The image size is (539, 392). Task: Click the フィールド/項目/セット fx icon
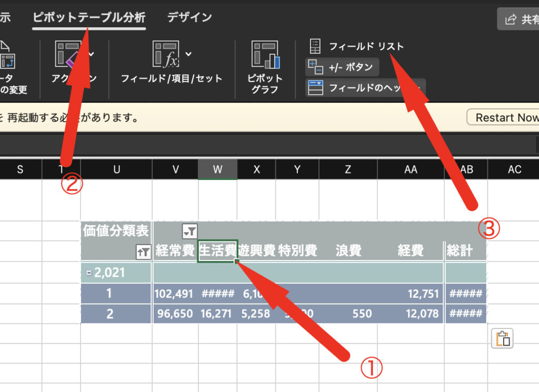(x=166, y=55)
